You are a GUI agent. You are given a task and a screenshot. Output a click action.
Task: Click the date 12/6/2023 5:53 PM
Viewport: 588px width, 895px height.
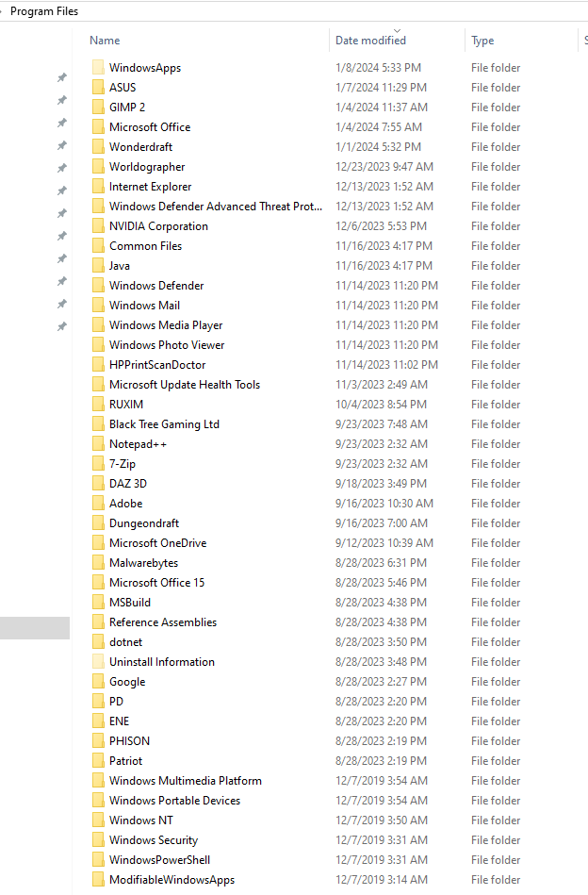[381, 226]
